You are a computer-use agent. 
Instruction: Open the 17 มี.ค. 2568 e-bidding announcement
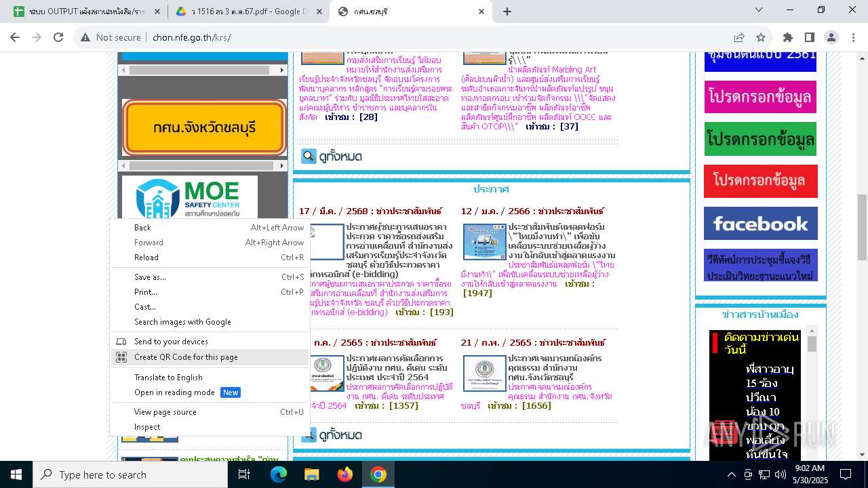[399, 250]
